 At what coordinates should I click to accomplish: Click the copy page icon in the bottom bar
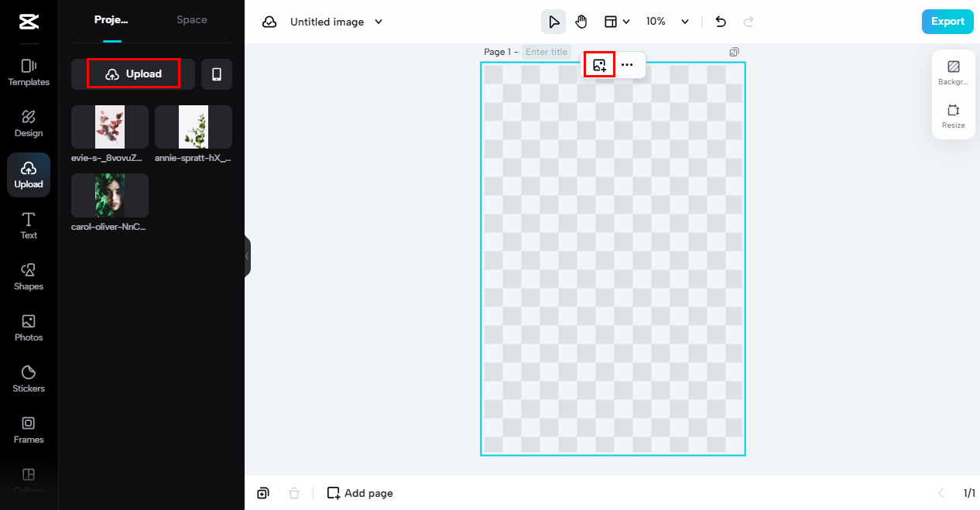263,493
